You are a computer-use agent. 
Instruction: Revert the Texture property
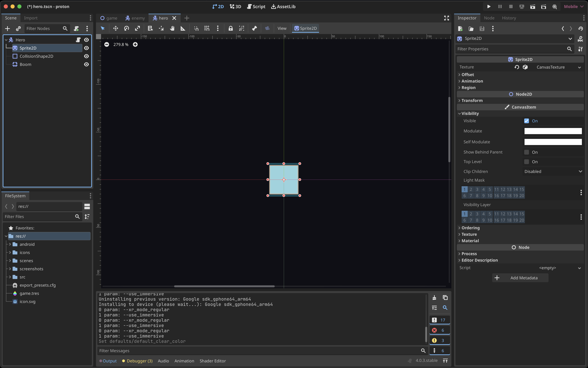pyautogui.click(x=517, y=67)
